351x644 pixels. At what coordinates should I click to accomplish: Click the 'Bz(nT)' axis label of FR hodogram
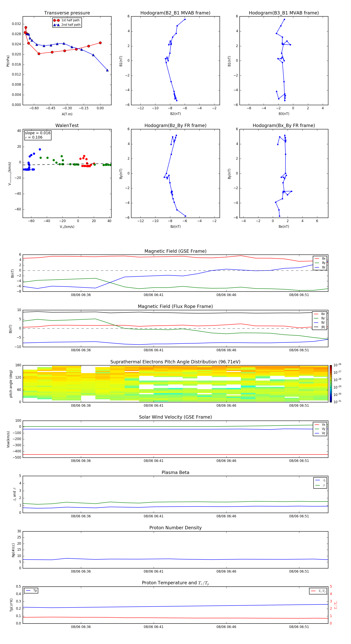click(175, 227)
